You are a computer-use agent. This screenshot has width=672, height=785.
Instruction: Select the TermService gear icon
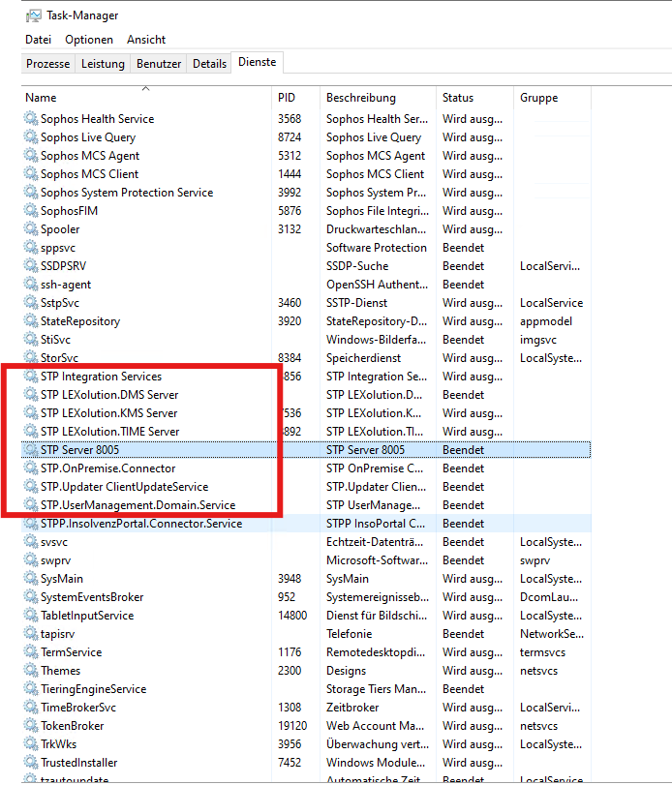coord(31,651)
